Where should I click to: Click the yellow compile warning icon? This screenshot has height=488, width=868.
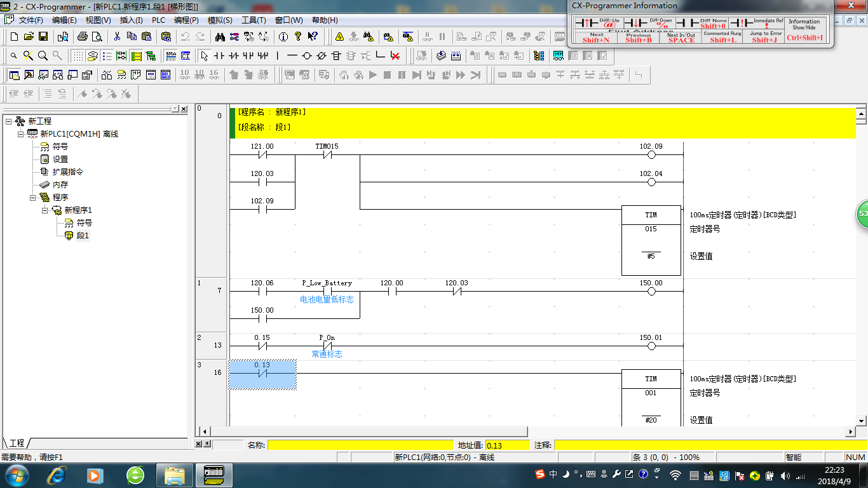pos(339,36)
